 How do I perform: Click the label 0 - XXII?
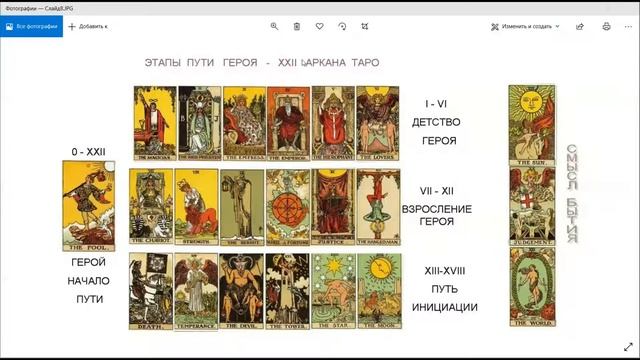(x=89, y=152)
